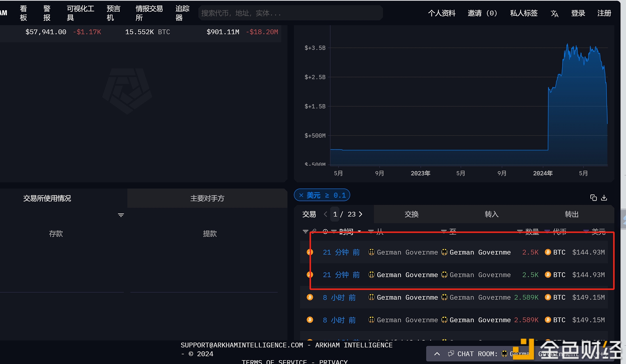This screenshot has width=626, height=364.
Task: Open filter icon in exchange usage panel
Action: pos(121,215)
